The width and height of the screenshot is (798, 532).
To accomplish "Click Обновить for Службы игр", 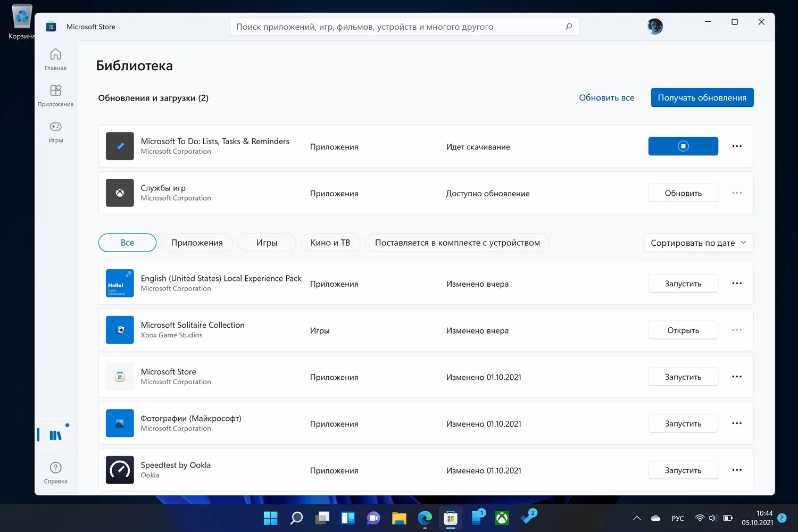I will (x=683, y=193).
